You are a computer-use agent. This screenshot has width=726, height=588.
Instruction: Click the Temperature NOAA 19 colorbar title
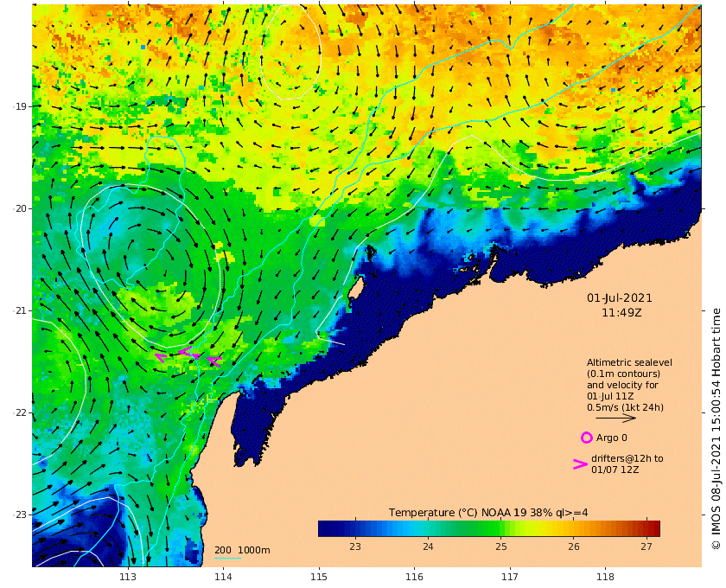(488, 513)
